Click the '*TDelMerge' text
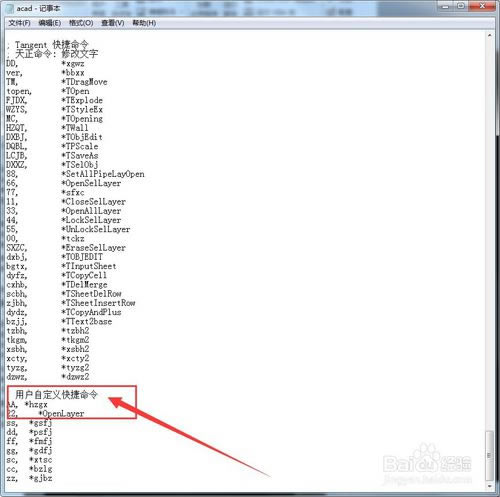This screenshot has height=497, width=500. click(84, 285)
